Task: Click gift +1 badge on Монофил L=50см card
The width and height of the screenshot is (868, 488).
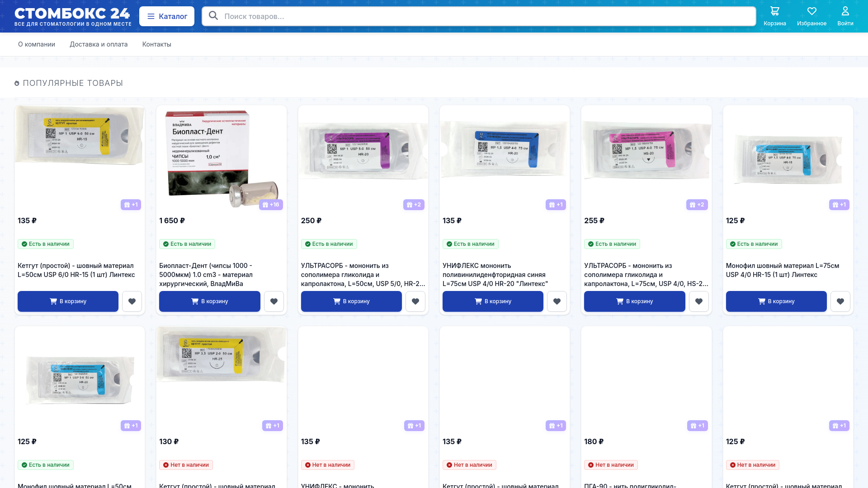Action: pyautogui.click(x=131, y=426)
